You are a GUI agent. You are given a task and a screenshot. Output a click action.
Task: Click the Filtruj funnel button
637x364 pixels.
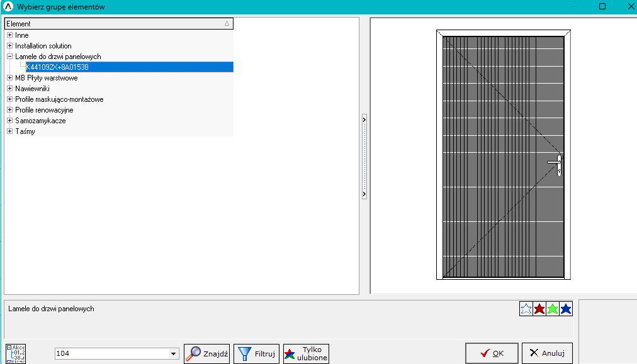pyautogui.click(x=256, y=354)
